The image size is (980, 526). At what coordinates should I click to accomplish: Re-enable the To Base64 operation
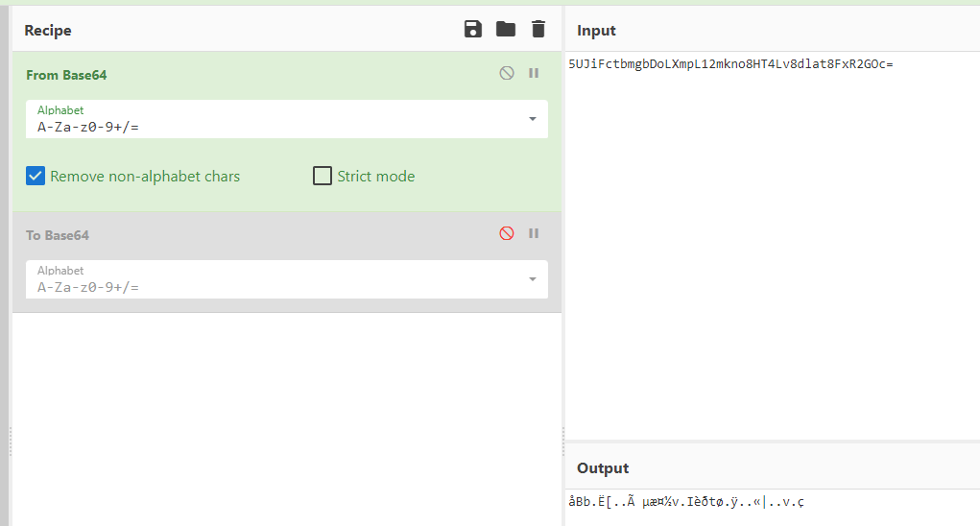tap(507, 233)
